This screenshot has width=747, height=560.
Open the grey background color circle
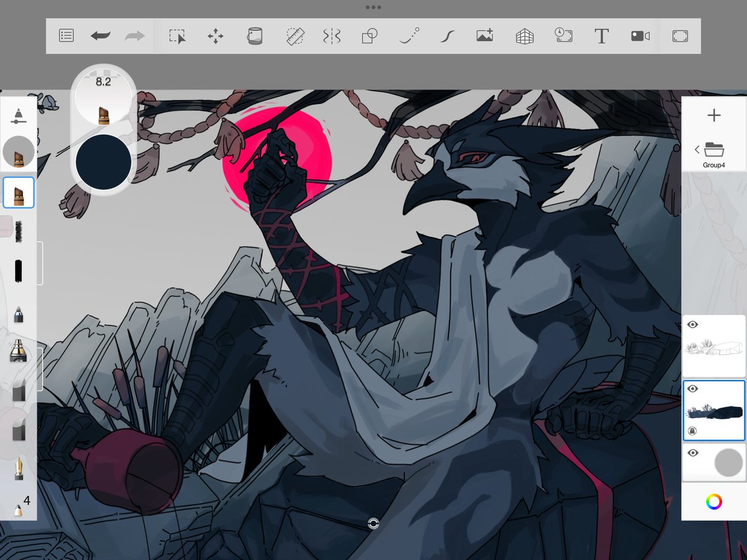coord(728,462)
